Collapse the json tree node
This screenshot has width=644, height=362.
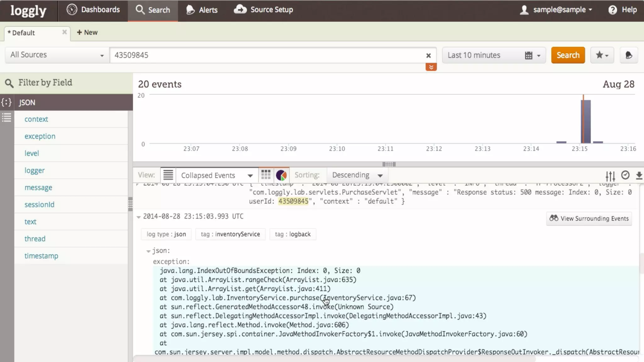pos(148,251)
